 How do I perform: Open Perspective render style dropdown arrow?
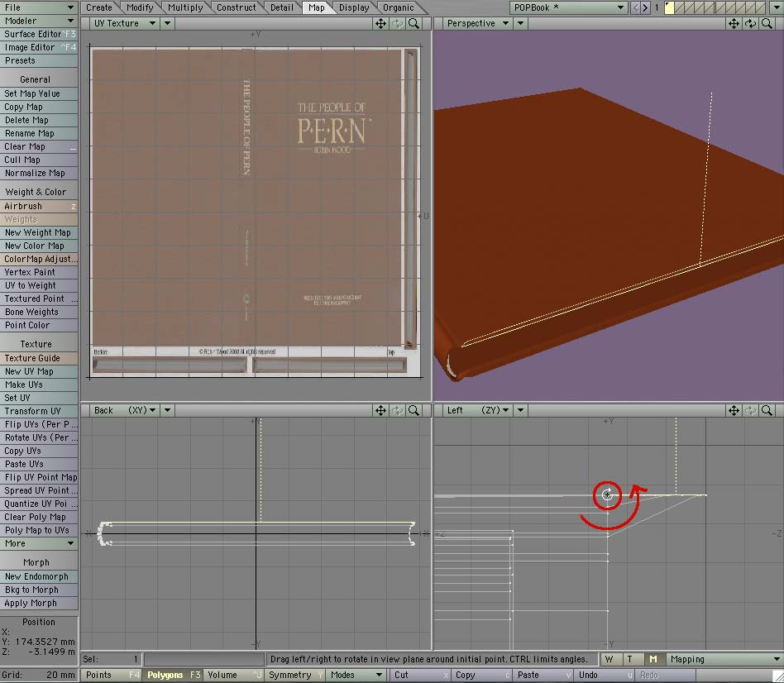tap(520, 23)
